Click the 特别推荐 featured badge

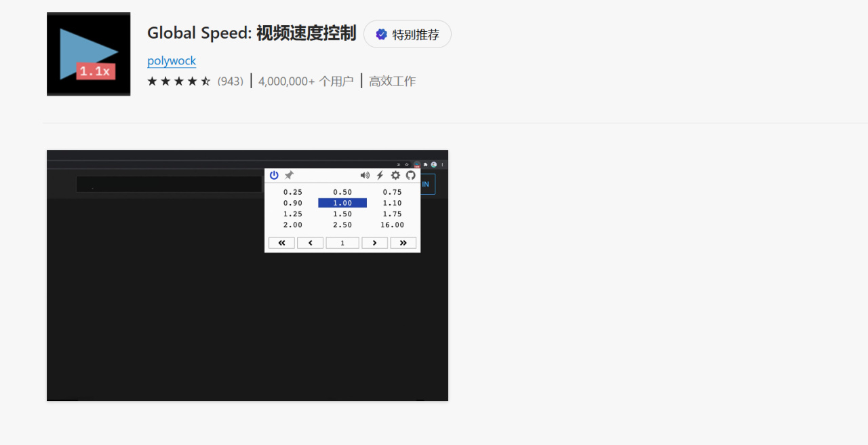click(408, 34)
